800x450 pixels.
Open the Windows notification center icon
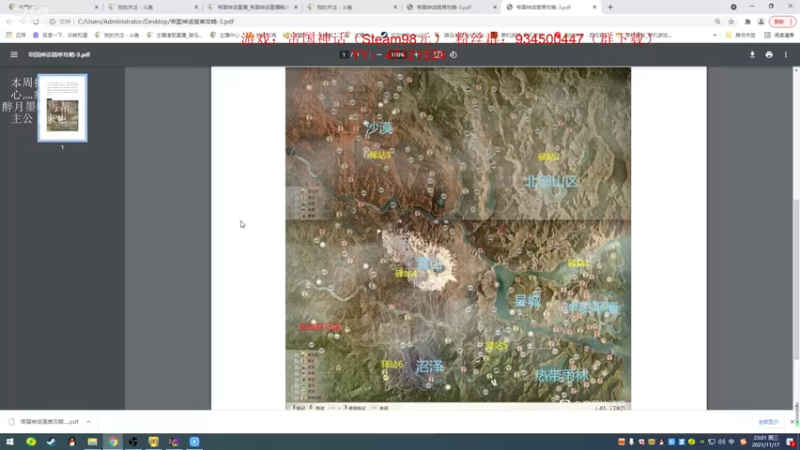pos(790,442)
